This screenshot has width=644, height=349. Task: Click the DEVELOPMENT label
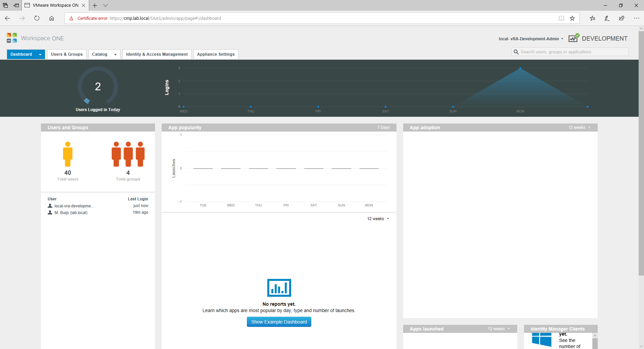tap(605, 39)
